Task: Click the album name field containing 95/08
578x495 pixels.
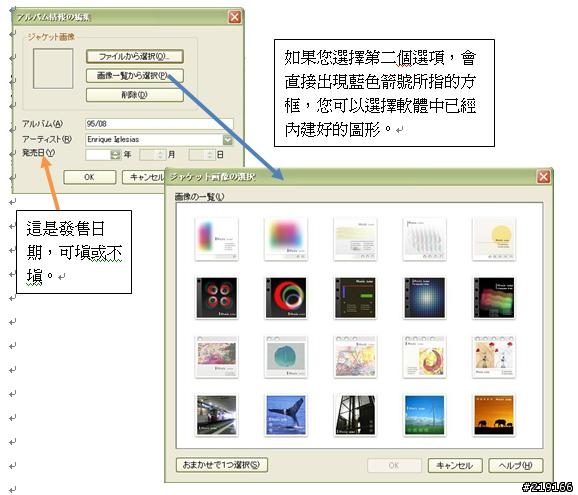Action: pyautogui.click(x=159, y=124)
